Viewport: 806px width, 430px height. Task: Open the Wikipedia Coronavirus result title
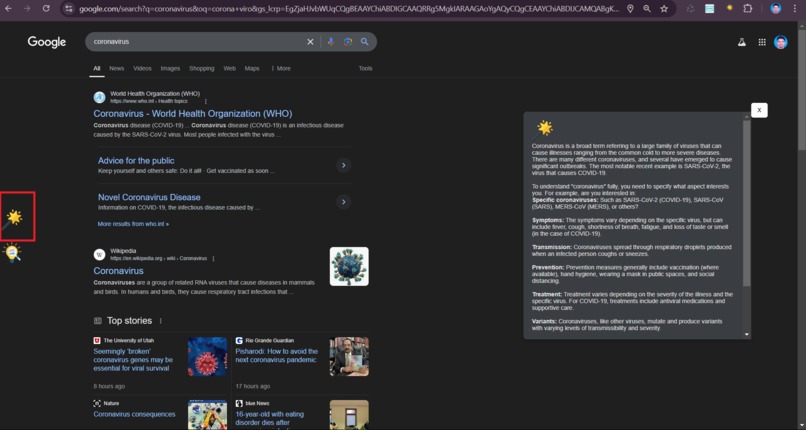[118, 271]
